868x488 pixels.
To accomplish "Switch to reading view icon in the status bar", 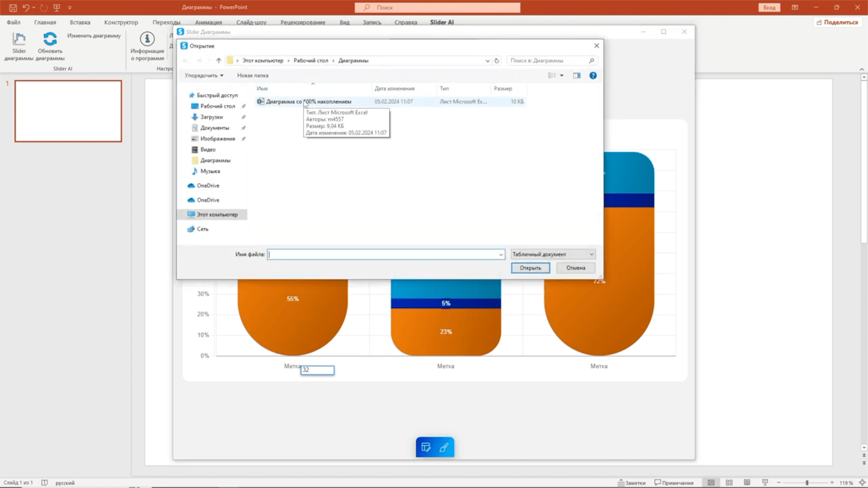I will (x=747, y=483).
